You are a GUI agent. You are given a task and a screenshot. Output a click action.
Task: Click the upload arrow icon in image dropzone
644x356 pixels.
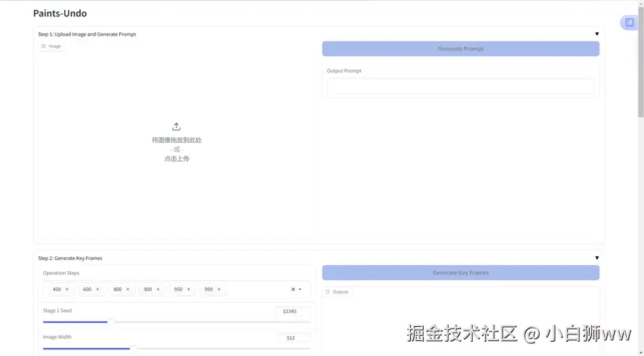coord(176,127)
